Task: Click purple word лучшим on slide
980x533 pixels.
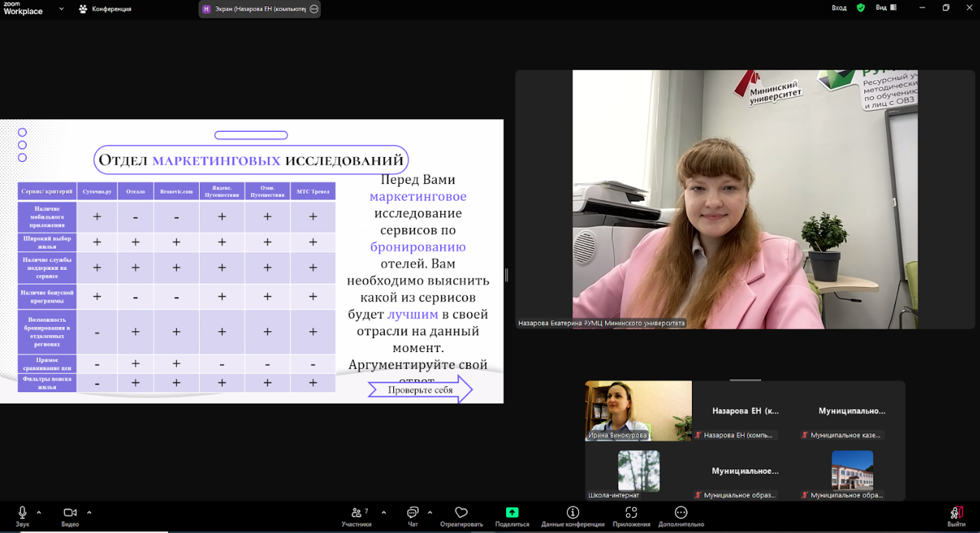Action: click(413, 314)
